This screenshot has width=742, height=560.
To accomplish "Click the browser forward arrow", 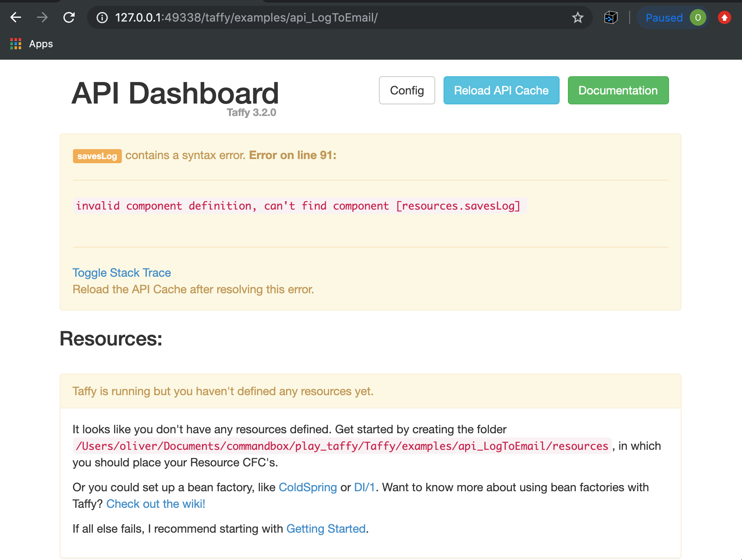I will click(x=42, y=17).
